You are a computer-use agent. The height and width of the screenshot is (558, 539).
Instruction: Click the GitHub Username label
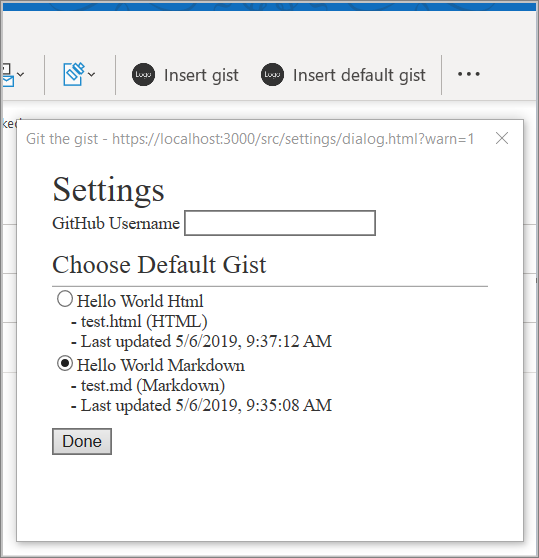pyautogui.click(x=116, y=223)
